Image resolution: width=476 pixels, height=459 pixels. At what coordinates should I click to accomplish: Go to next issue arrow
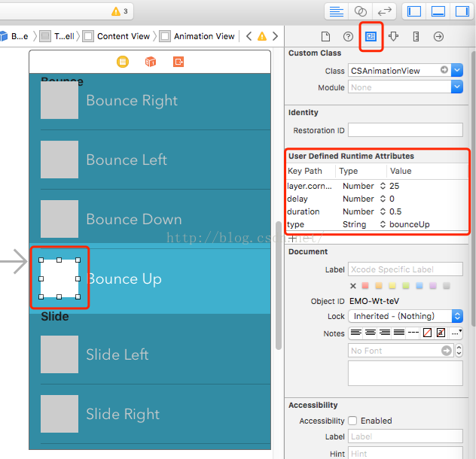tap(275, 36)
